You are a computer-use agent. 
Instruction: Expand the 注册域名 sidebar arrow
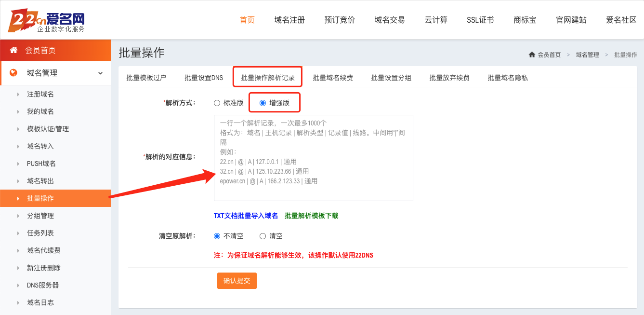click(18, 95)
